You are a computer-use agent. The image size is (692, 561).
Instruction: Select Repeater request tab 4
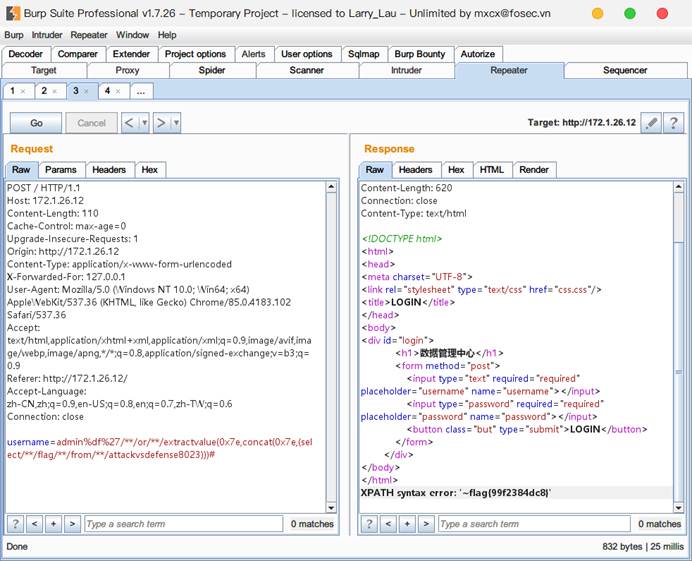point(107,91)
